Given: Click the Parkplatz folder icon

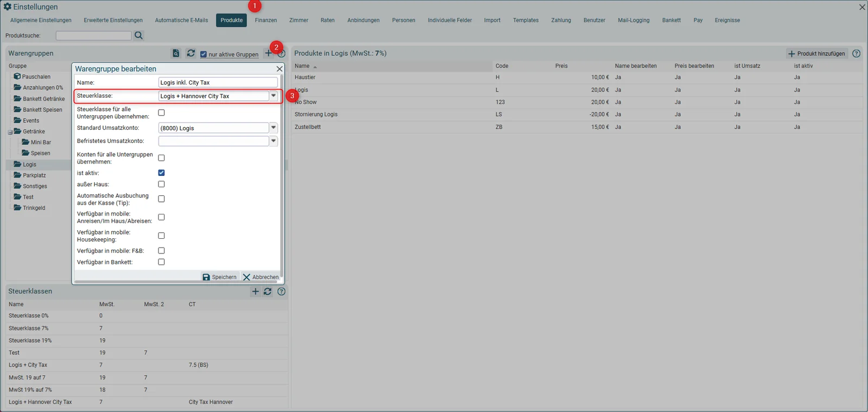Looking at the screenshot, I should (x=17, y=175).
